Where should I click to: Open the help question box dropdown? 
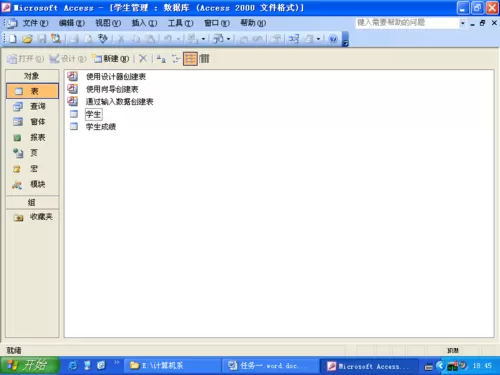click(x=462, y=23)
